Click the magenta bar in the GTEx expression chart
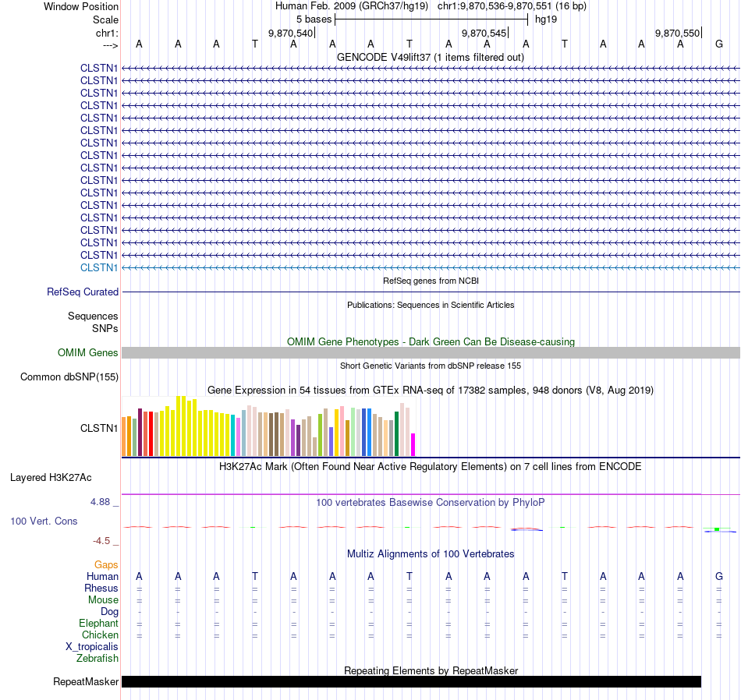The height and width of the screenshot is (700, 741). [413, 444]
